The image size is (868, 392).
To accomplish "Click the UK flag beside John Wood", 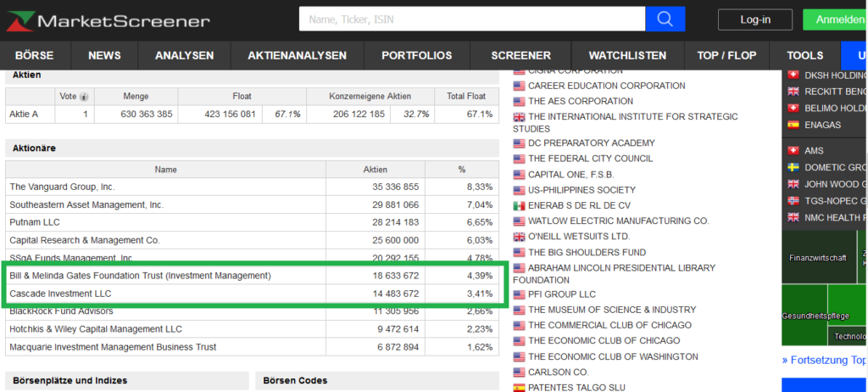I will [793, 184].
